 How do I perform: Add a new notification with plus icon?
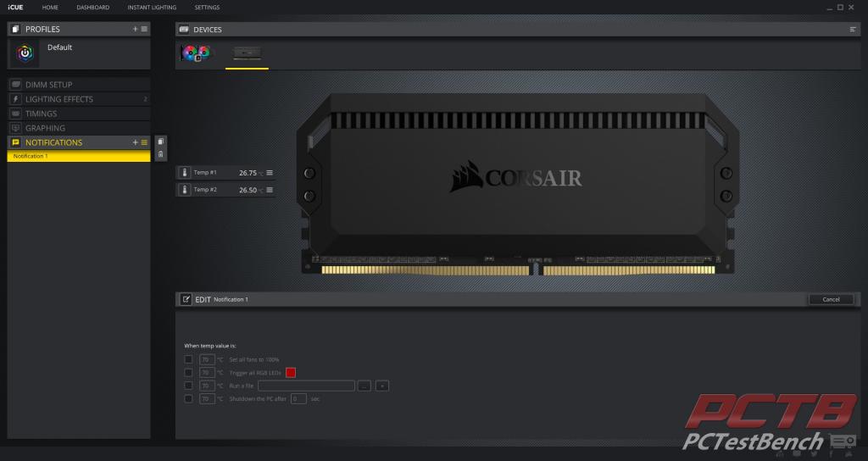click(x=135, y=142)
